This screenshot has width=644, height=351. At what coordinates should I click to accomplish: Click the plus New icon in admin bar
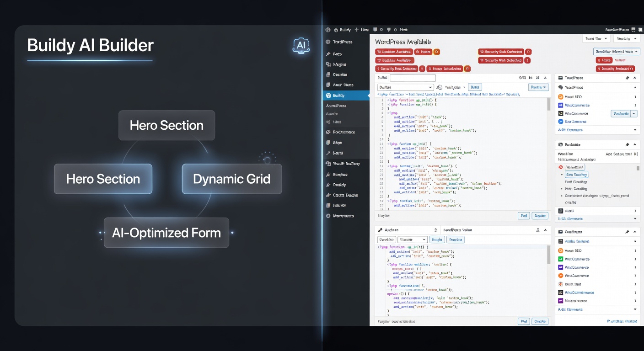point(357,30)
